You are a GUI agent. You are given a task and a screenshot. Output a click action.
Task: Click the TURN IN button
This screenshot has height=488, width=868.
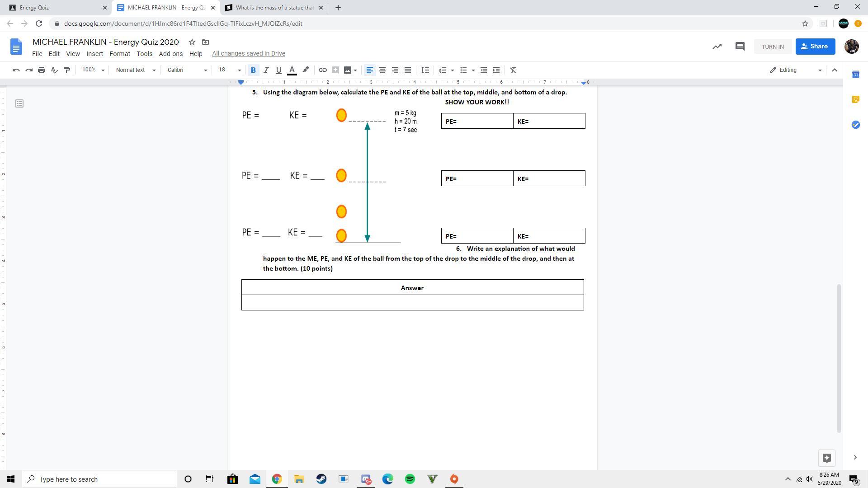coord(772,47)
